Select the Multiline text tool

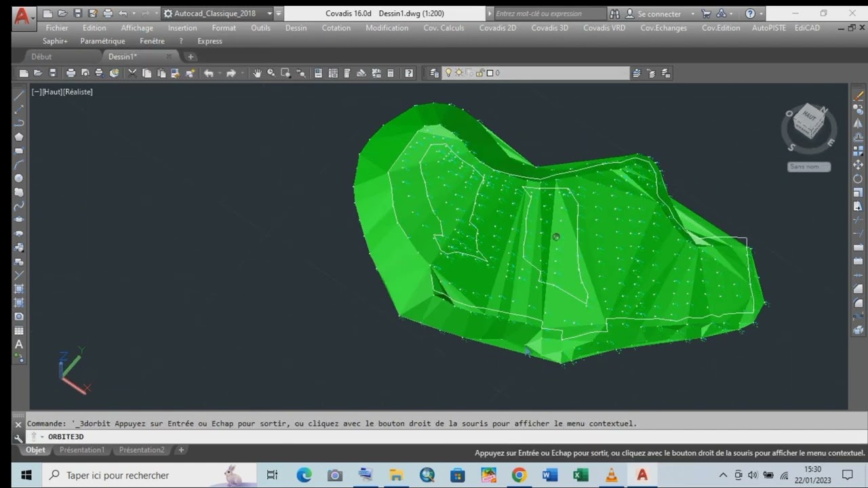(x=19, y=344)
